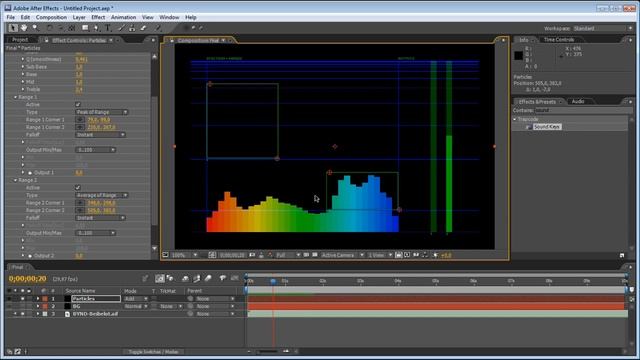The height and width of the screenshot is (360, 640).
Task: Select the Rectangle mask tool
Action: coord(85,28)
